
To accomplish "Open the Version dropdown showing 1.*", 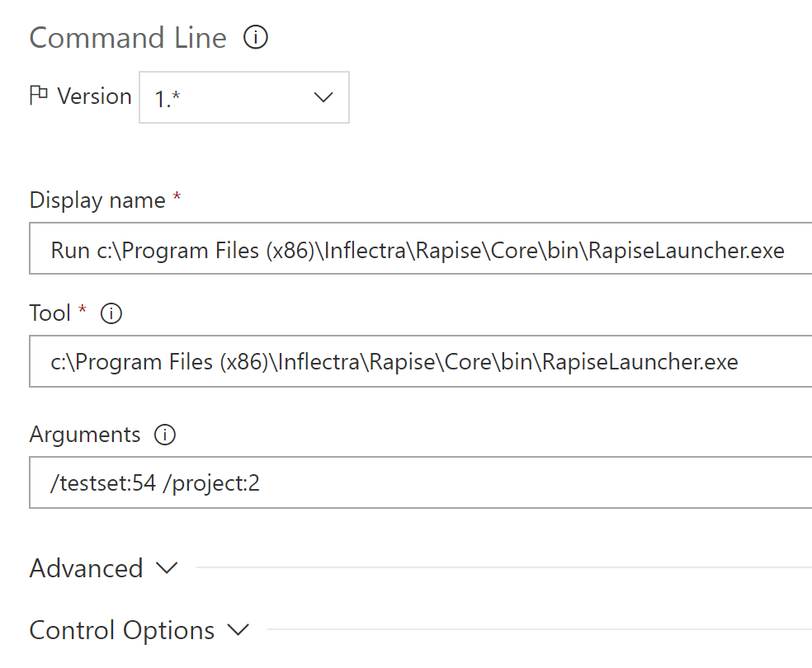I will (x=243, y=98).
